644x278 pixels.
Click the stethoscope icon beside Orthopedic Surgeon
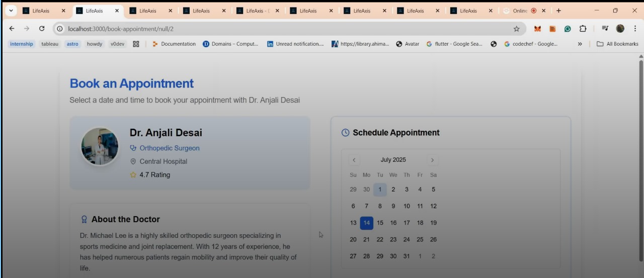click(x=133, y=148)
